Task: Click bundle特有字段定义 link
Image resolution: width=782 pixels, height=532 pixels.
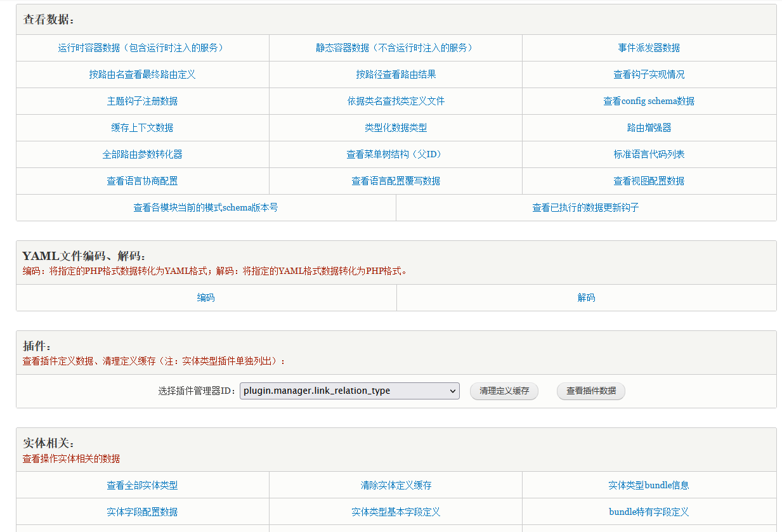Action: [x=649, y=512]
